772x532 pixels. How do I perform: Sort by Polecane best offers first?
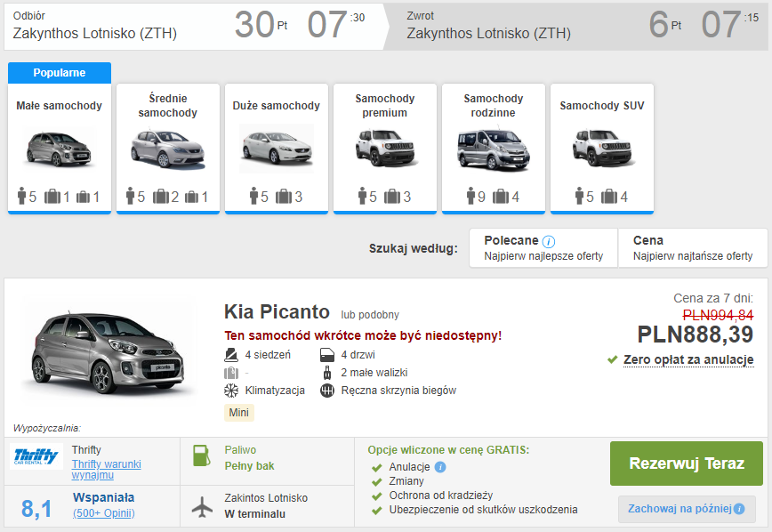(543, 248)
